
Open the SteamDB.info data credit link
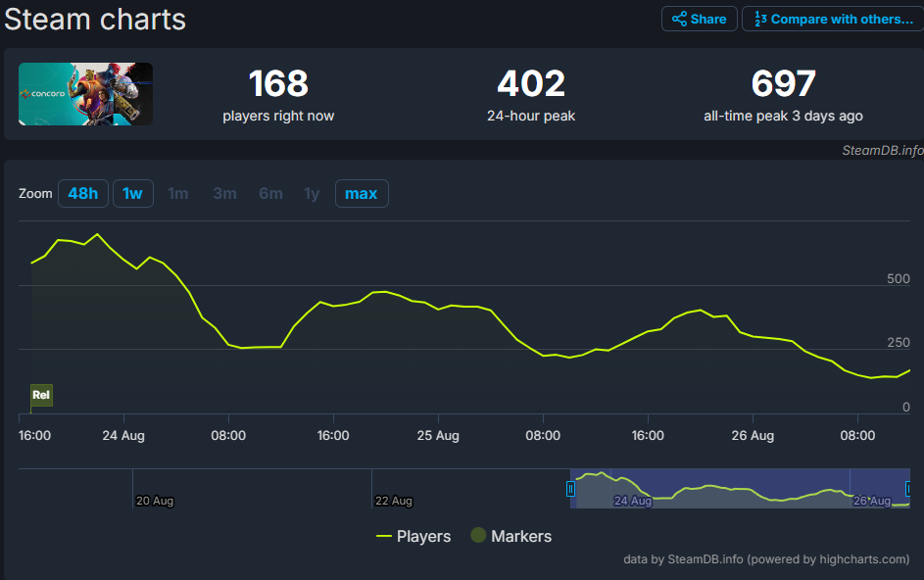[766, 558]
